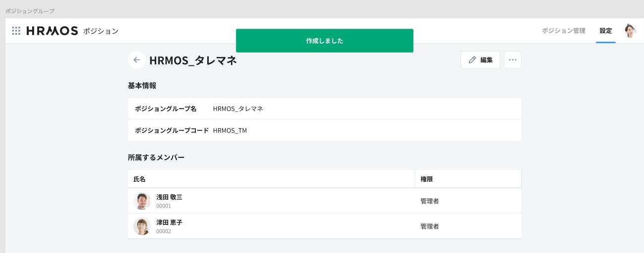
Task: Open the apps grid menu icon
Action: coord(16,31)
